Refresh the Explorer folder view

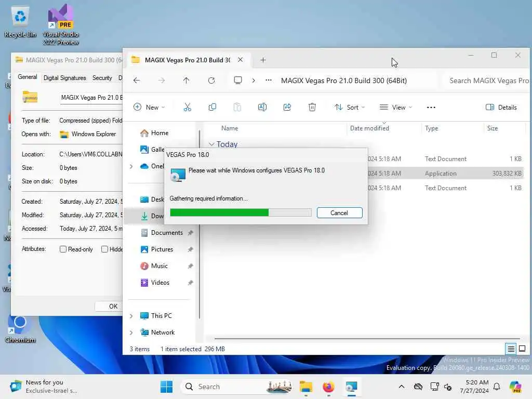(x=211, y=81)
